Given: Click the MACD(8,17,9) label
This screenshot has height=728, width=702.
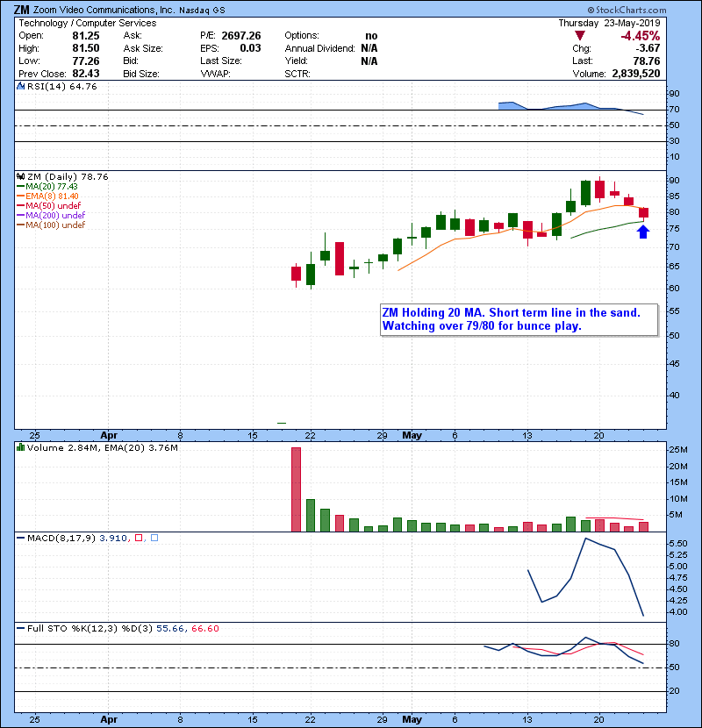Looking at the screenshot, I should pyautogui.click(x=61, y=538).
